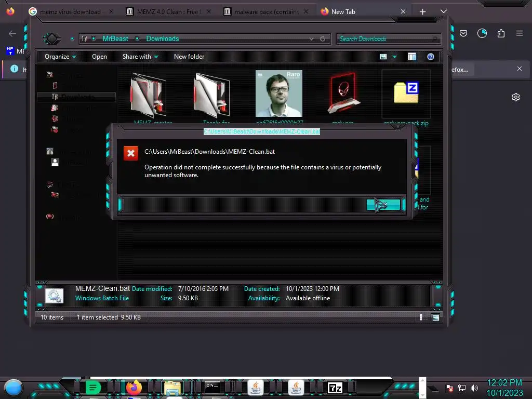The height and width of the screenshot is (399, 532).
Task: Click the Windows Batch File type text
Action: pos(102,298)
